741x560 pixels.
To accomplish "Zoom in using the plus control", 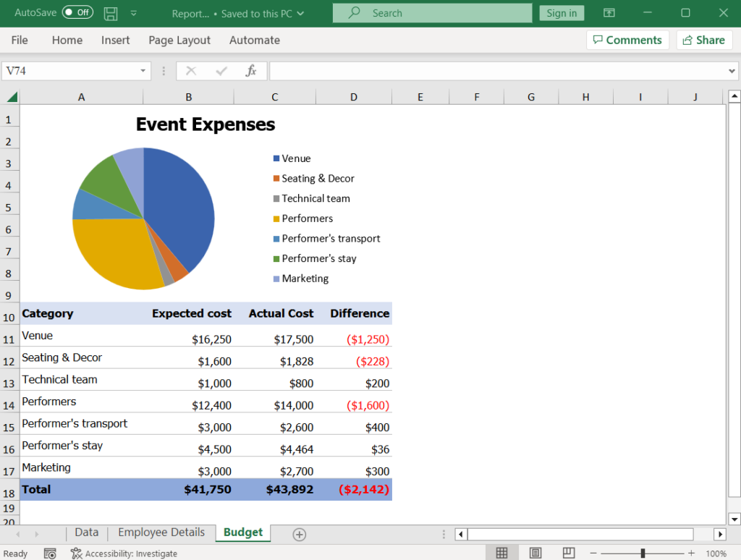I will (691, 553).
